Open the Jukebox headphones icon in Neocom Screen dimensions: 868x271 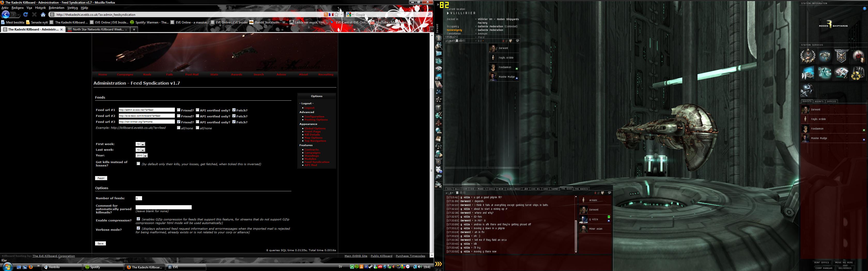tap(439, 146)
